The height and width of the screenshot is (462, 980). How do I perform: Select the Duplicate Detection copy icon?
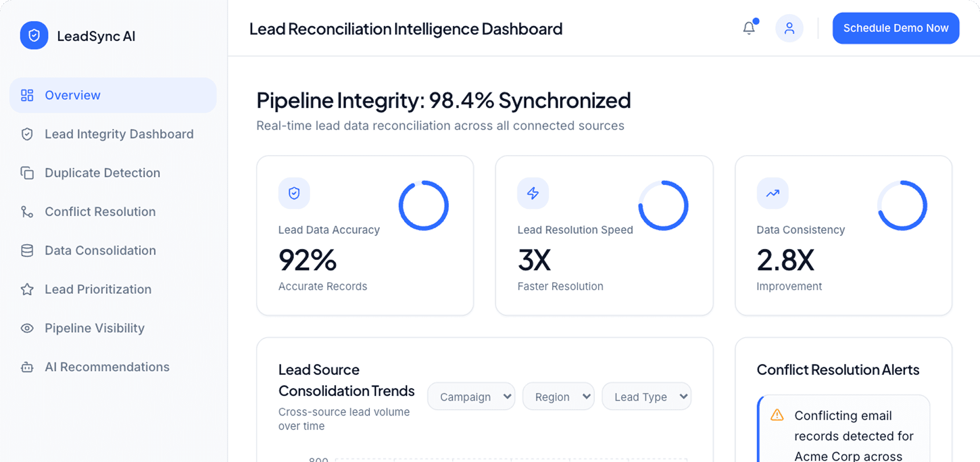pos(27,172)
